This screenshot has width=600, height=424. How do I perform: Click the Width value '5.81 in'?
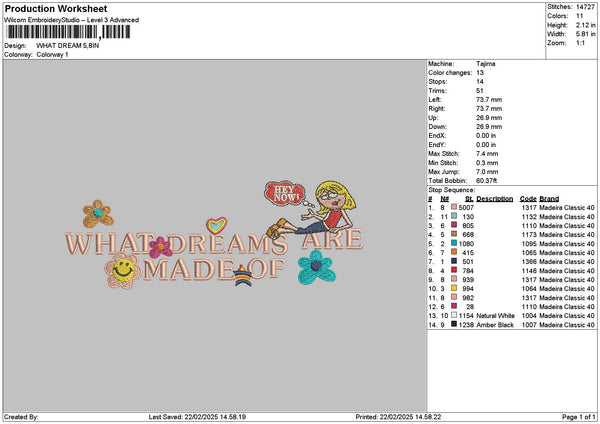[585, 34]
